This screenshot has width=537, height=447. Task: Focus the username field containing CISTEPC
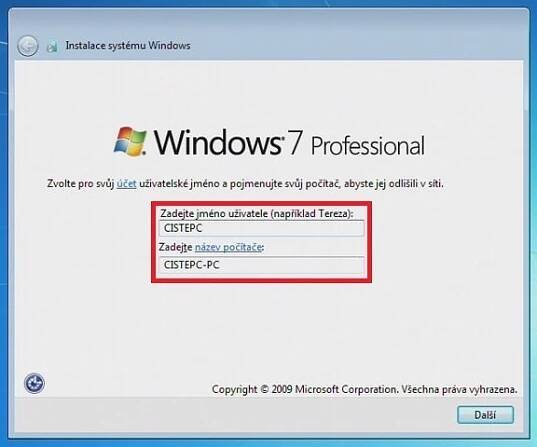[x=262, y=228]
